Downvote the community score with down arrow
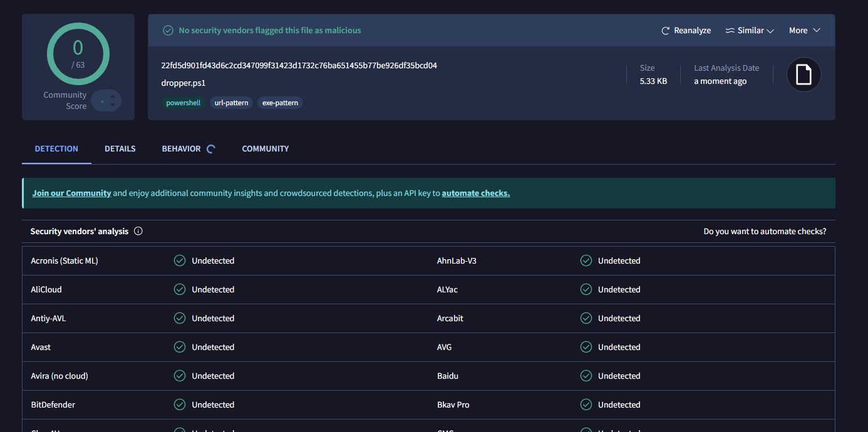868x432 pixels. coord(113,105)
